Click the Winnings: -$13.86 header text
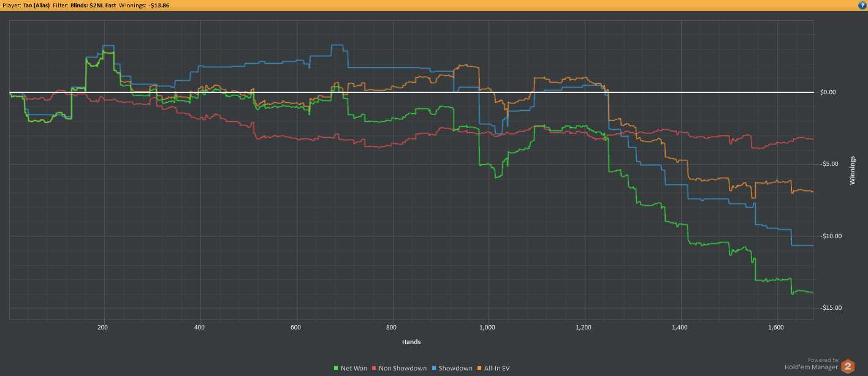This screenshot has width=868, height=376. [143, 4]
